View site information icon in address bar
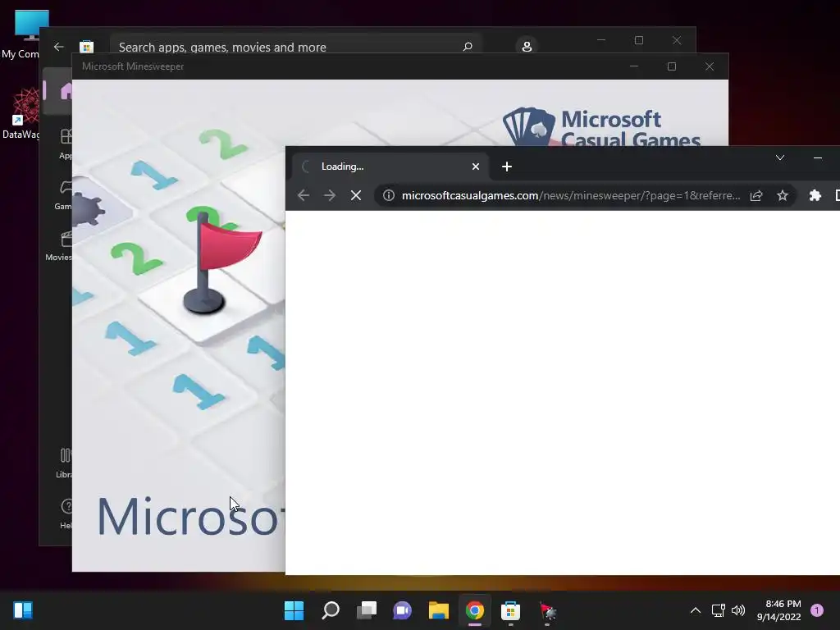The height and width of the screenshot is (630, 840). [x=389, y=195]
